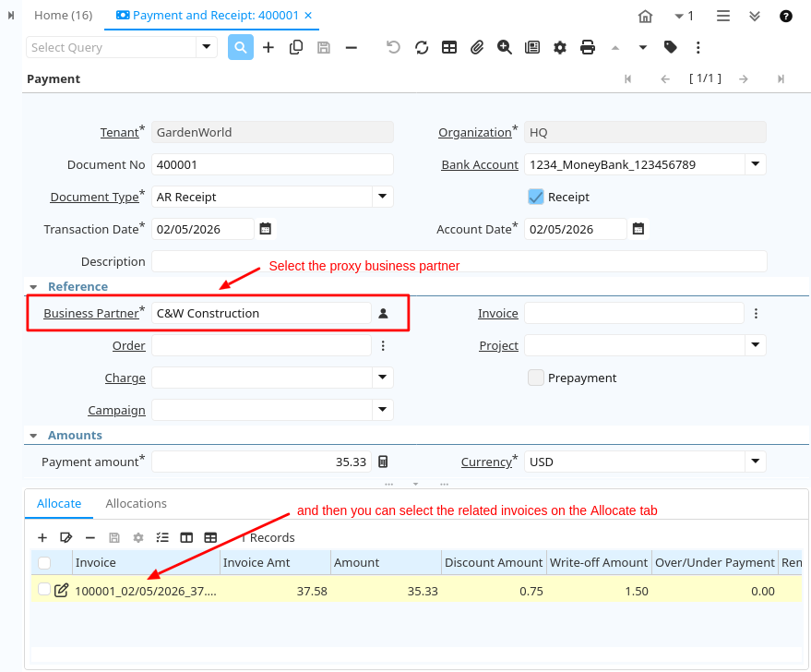Image resolution: width=811 pixels, height=672 pixels.
Task: Open the Payment amount calculator
Action: pyautogui.click(x=383, y=462)
